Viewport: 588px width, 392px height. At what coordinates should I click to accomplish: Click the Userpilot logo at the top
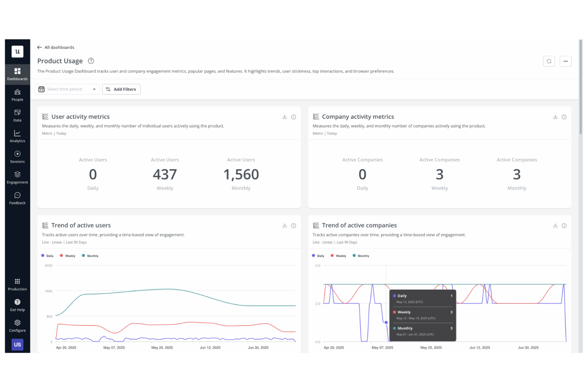[17, 52]
